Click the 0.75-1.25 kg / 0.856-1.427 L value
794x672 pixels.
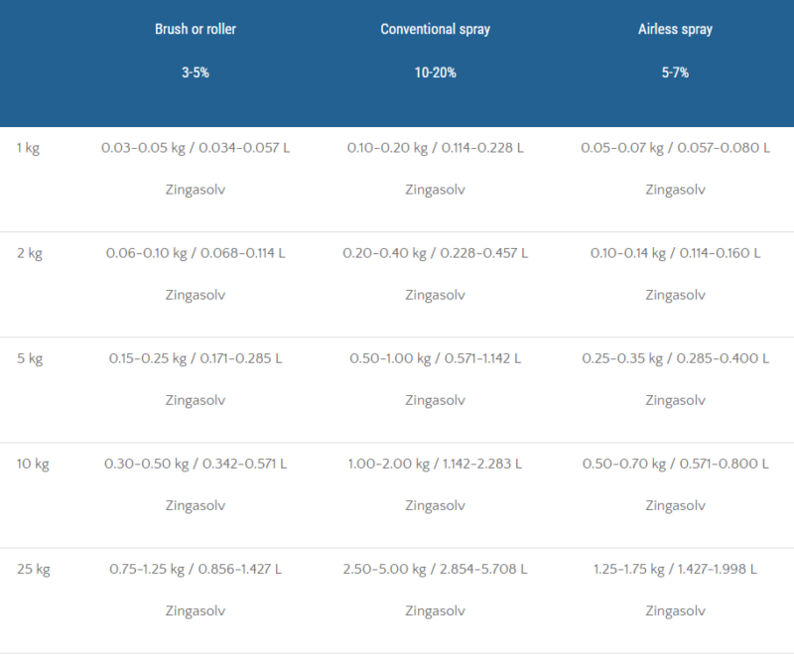click(x=196, y=569)
